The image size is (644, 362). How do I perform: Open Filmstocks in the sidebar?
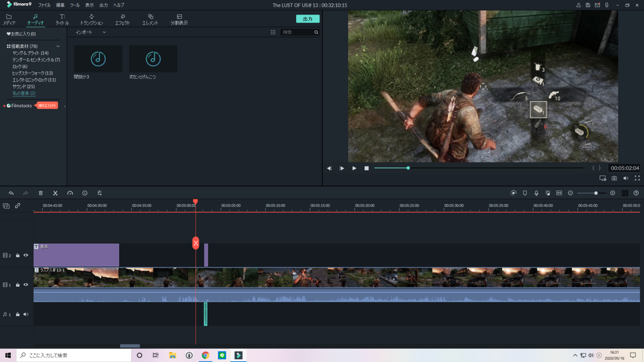[x=19, y=106]
